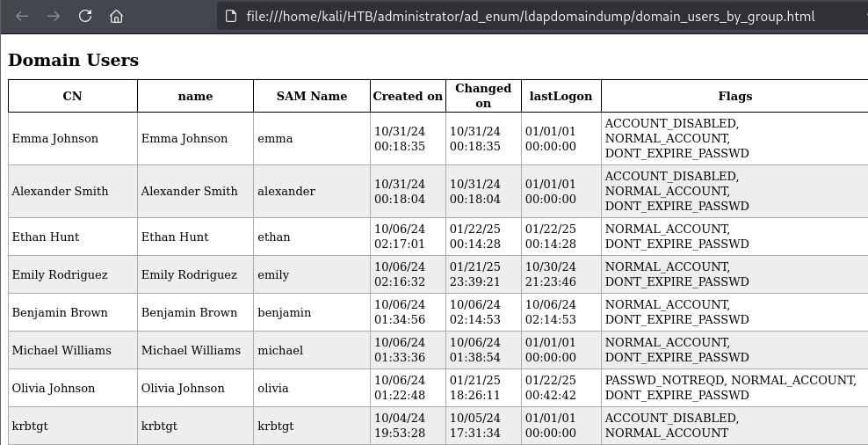Click the file icon in address bar
Screen dimensions: 868x445
coord(231,16)
